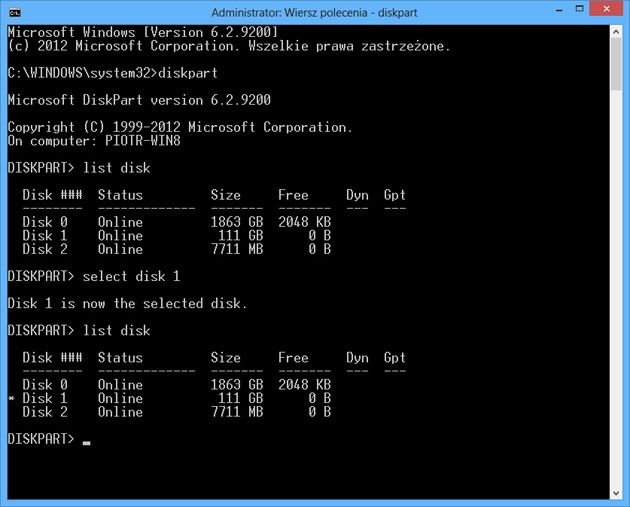
Task: Close the Administrator command prompt window
Action: click(607, 9)
